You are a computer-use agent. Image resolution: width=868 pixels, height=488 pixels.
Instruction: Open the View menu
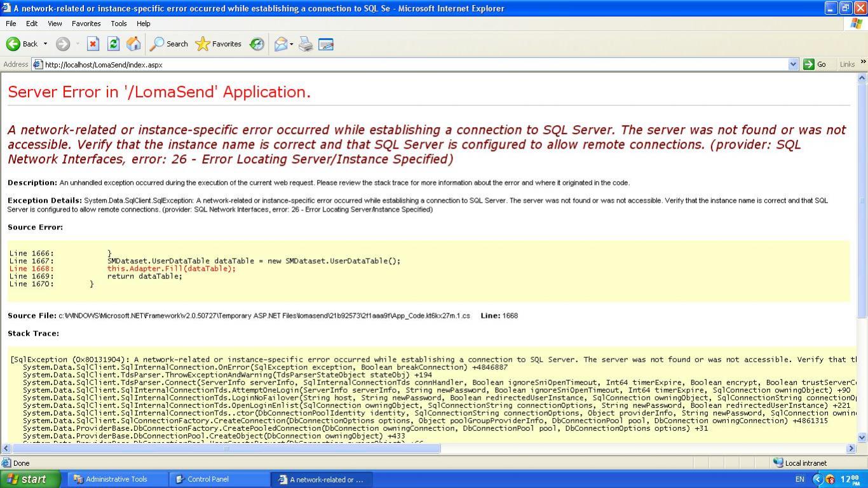(x=55, y=24)
